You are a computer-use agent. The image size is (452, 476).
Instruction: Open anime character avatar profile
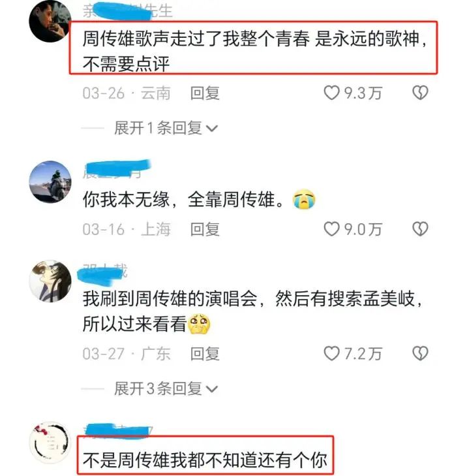point(50,281)
